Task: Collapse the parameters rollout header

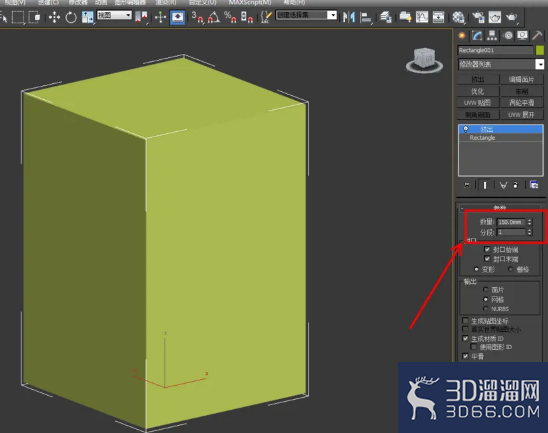Action: (500, 208)
